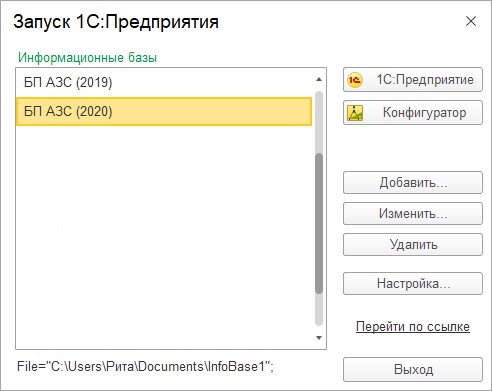Click the scrollbar track above the thumb

(x=319, y=122)
